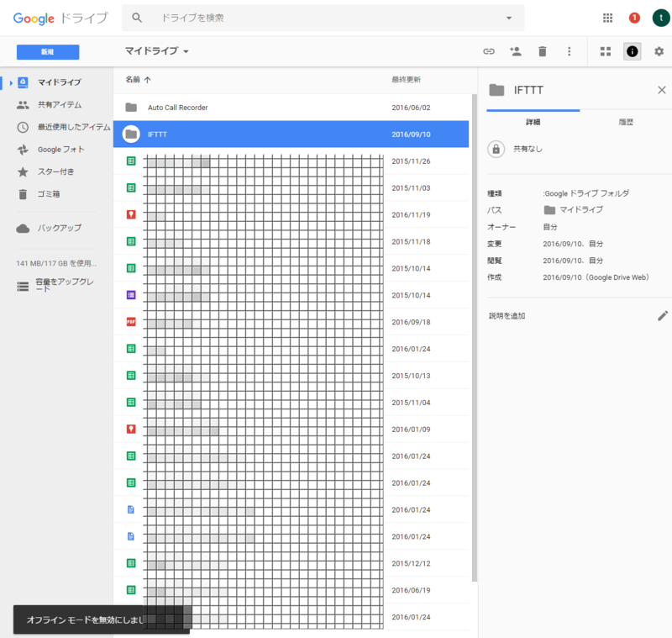
Task: Switch to the 詳細 tab
Action: point(533,122)
